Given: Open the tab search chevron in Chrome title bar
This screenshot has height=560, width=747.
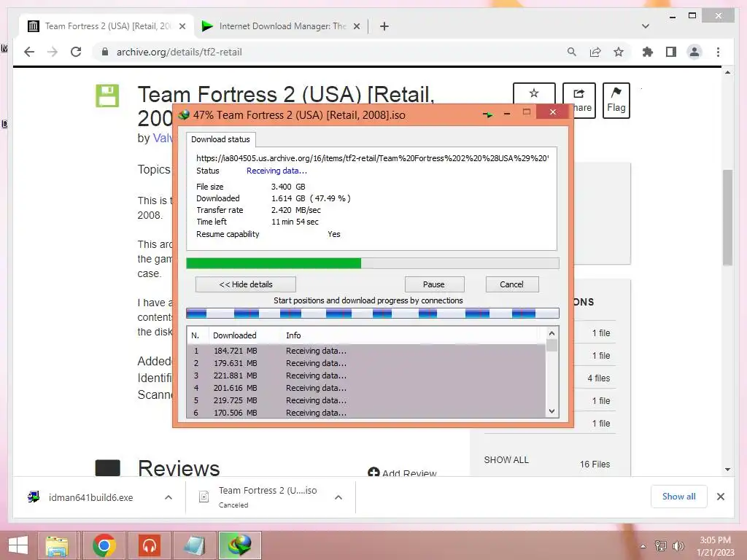Looking at the screenshot, I should 646,26.
